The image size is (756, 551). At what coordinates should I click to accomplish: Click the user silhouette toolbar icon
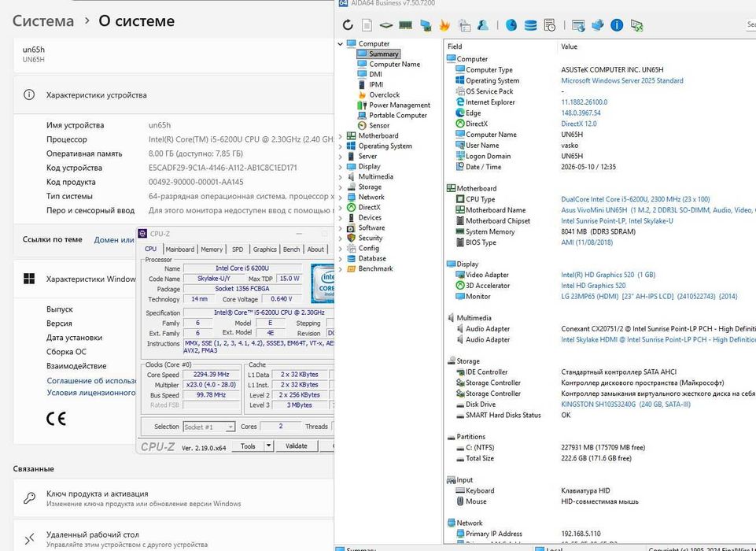point(482,25)
